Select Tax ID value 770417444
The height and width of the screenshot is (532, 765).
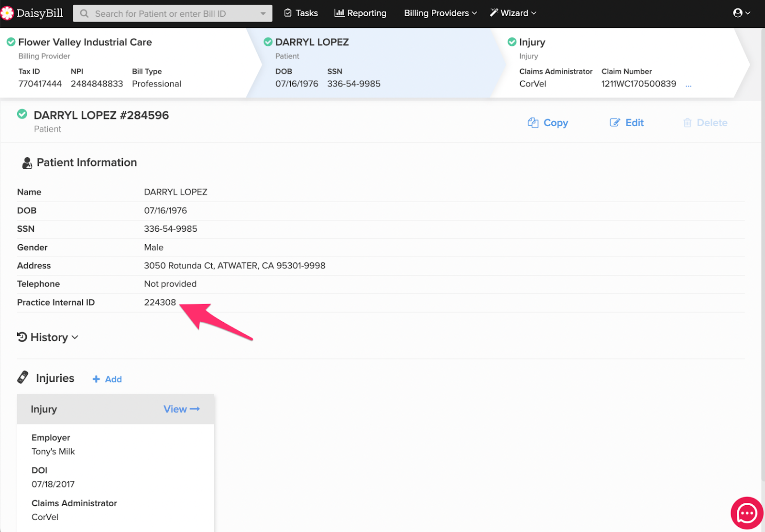click(40, 84)
